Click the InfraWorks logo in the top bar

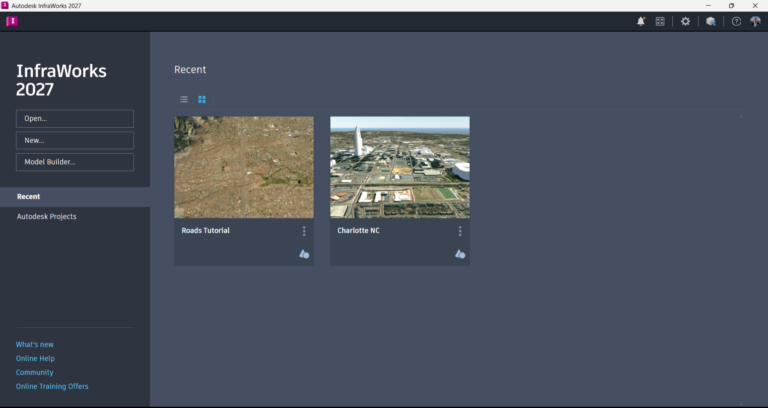[12, 21]
